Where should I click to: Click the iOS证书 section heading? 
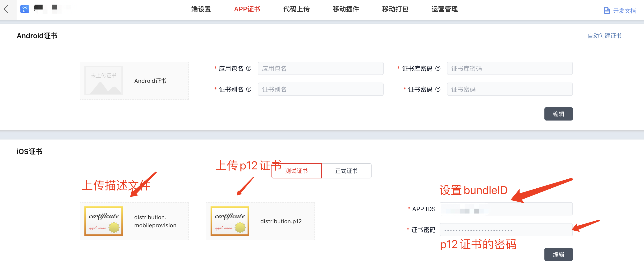tap(29, 151)
